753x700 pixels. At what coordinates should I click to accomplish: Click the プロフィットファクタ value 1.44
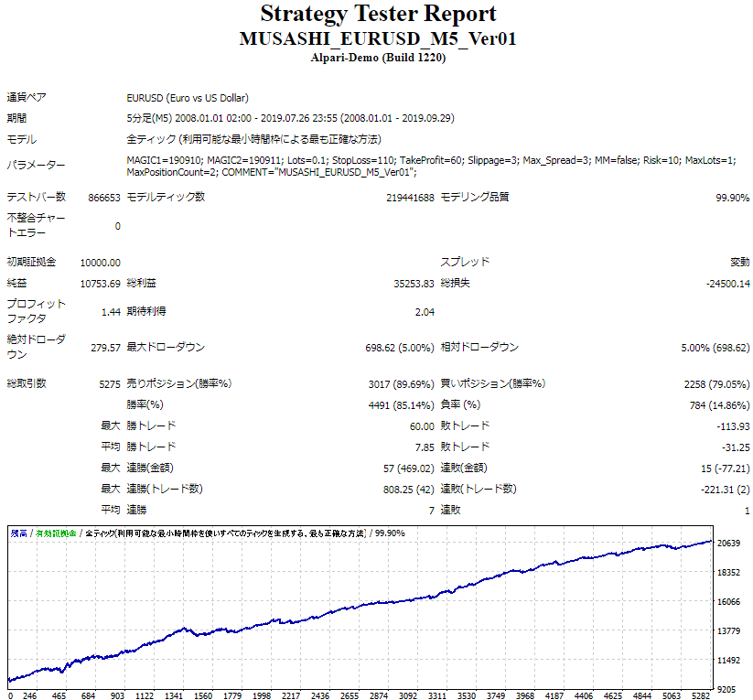[111, 312]
